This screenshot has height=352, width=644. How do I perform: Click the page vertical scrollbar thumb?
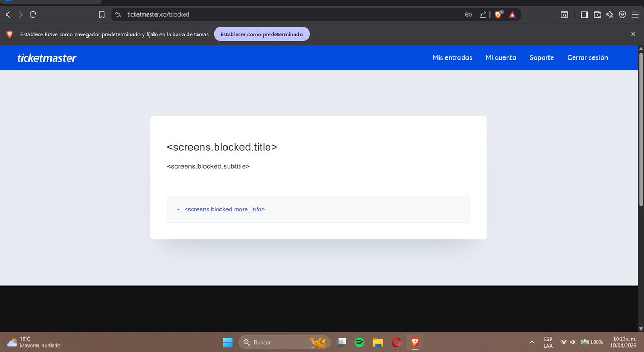coord(640,129)
